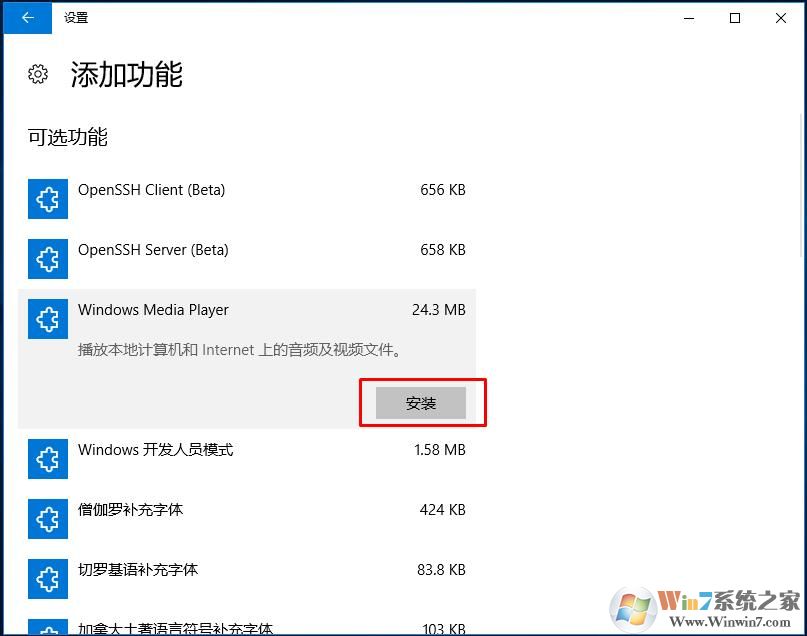Expand the 僧伽罗补充字体 entry name
The image size is (807, 636).
click(130, 510)
